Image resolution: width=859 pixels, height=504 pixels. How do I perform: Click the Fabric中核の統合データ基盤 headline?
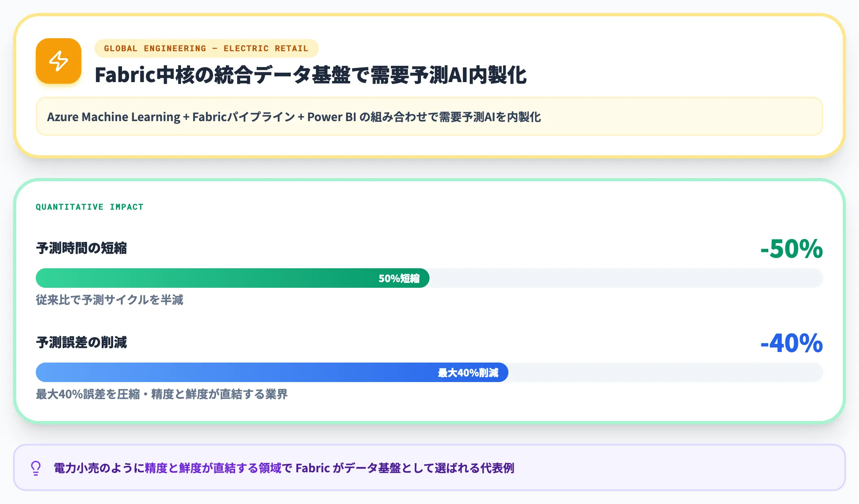click(311, 75)
